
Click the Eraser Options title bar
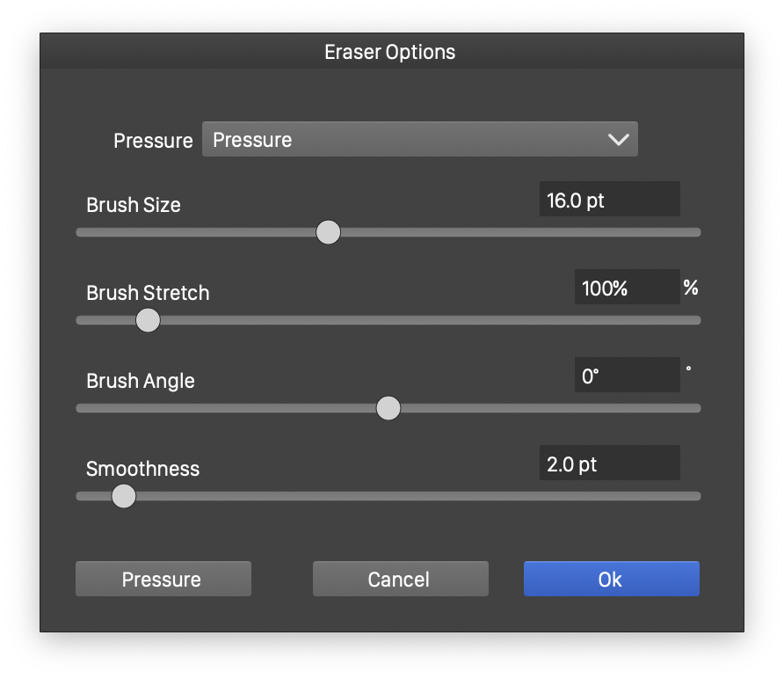[x=390, y=52]
